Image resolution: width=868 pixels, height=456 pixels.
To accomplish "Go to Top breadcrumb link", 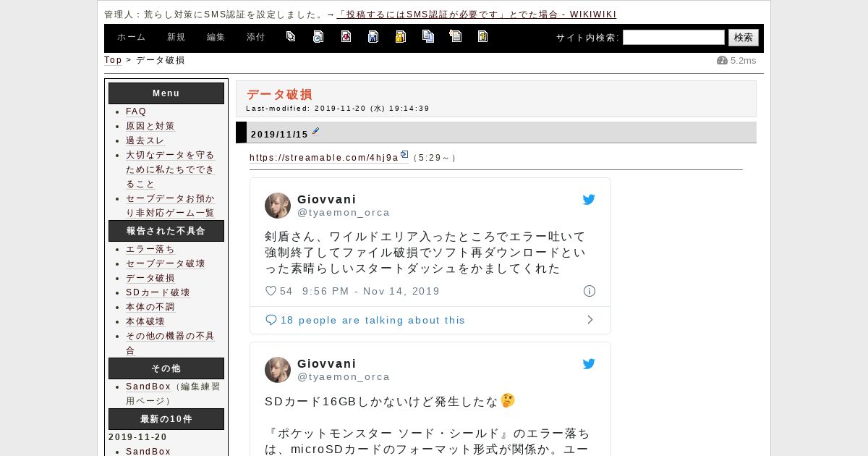I will pyautogui.click(x=113, y=60).
